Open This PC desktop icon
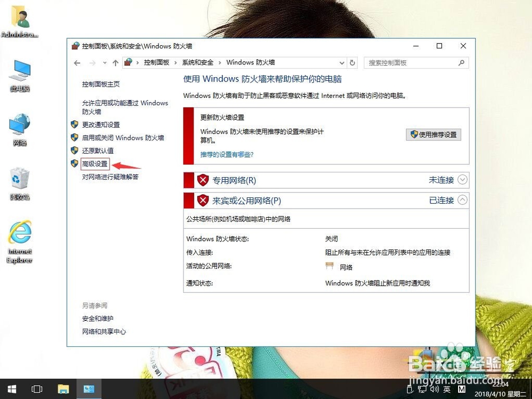Image resolution: width=532 pixels, height=399 pixels. coord(20,76)
